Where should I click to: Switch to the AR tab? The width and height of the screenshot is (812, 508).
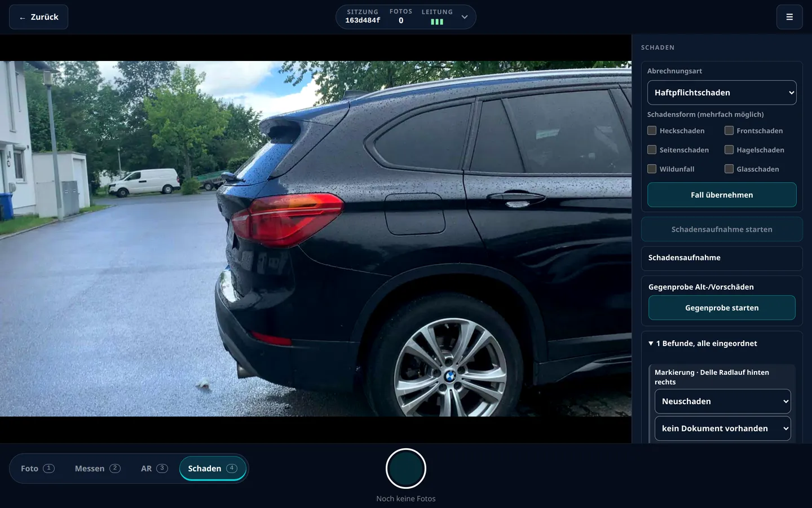pos(155,468)
